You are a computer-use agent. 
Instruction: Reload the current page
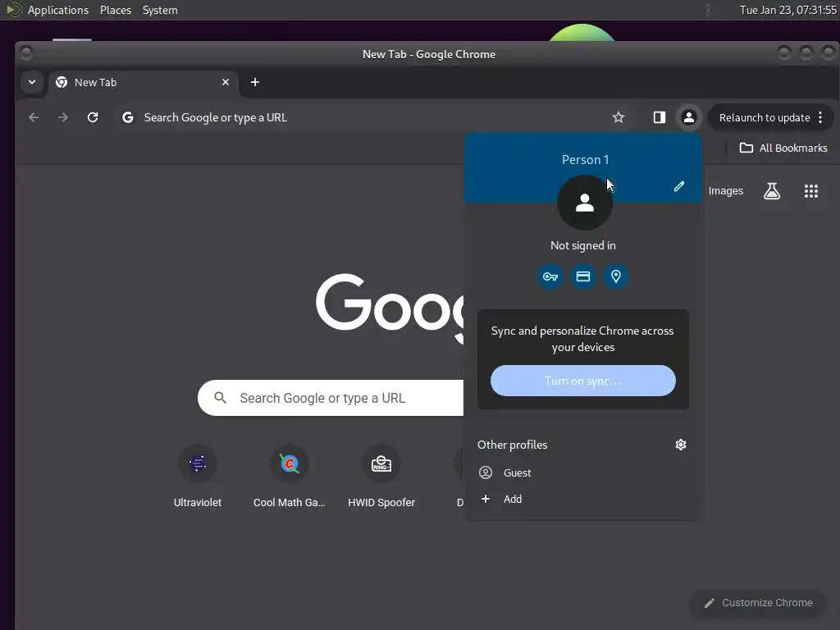[93, 117]
